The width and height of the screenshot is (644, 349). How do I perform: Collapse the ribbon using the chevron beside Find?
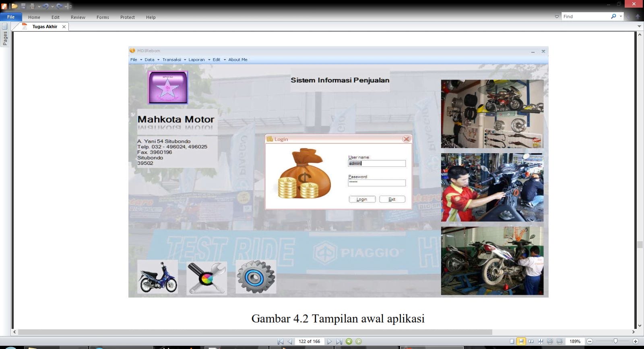click(557, 16)
